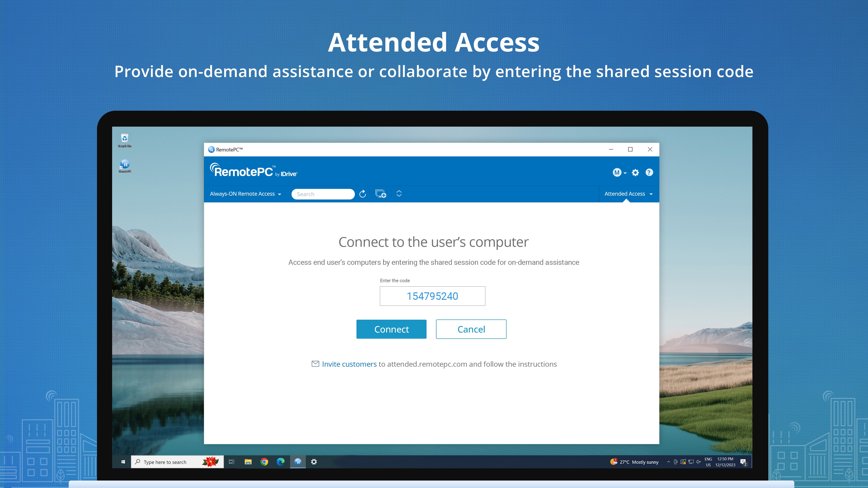The image size is (868, 488).
Task: Click the session code input field
Action: click(432, 296)
